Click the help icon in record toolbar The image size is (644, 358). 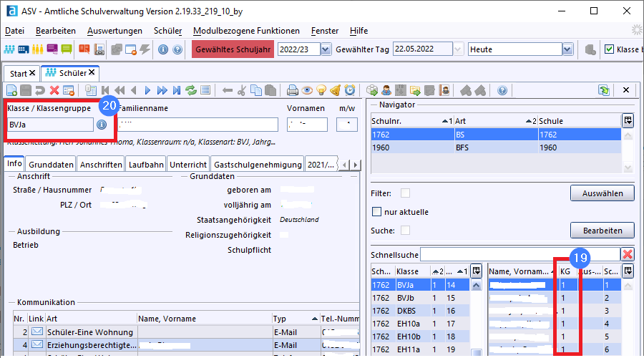(502, 90)
